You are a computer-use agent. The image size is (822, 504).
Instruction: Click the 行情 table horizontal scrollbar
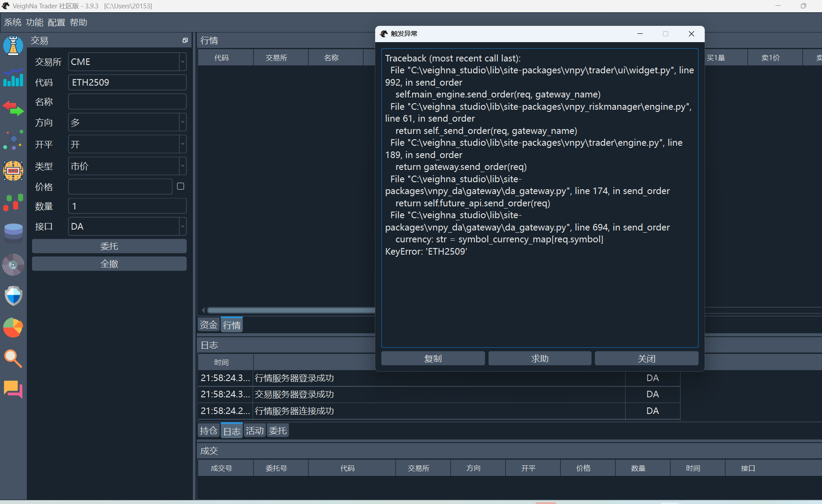click(x=290, y=310)
